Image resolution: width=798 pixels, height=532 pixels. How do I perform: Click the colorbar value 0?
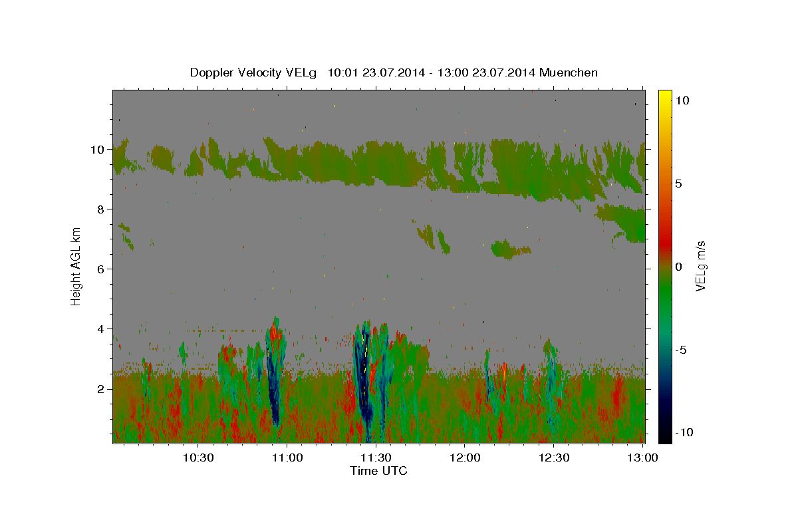(680, 267)
